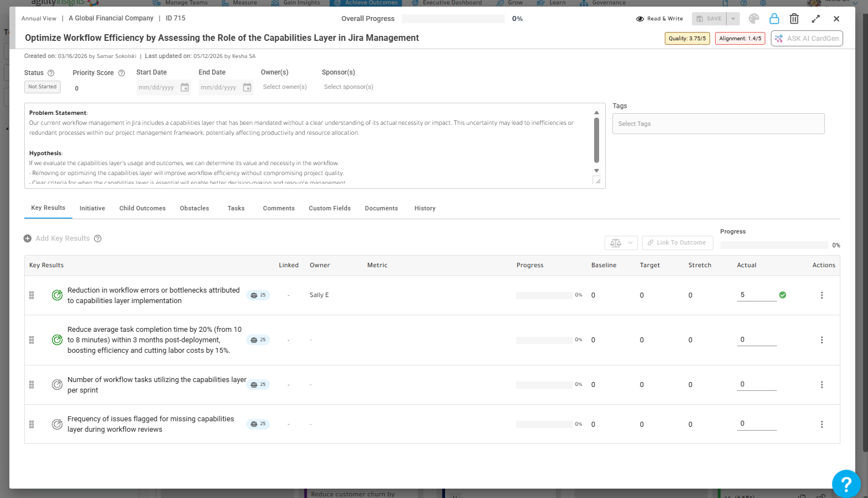This screenshot has width=868, height=498.
Task: Open the balance scale weighting dropdown
Action: point(621,243)
